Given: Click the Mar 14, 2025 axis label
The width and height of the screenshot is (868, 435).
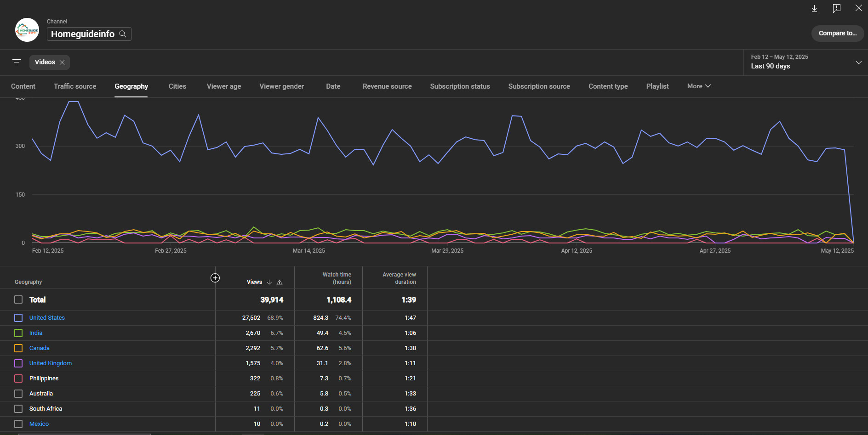Looking at the screenshot, I should coord(309,251).
